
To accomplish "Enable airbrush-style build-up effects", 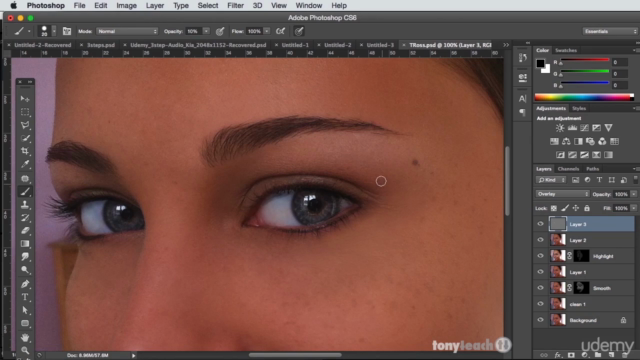I will (280, 31).
